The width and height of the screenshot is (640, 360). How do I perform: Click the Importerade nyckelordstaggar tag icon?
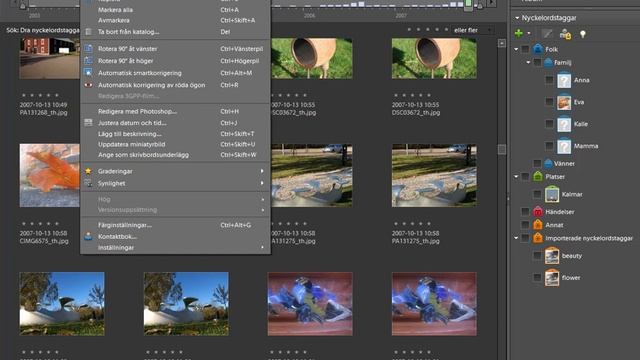point(538,238)
